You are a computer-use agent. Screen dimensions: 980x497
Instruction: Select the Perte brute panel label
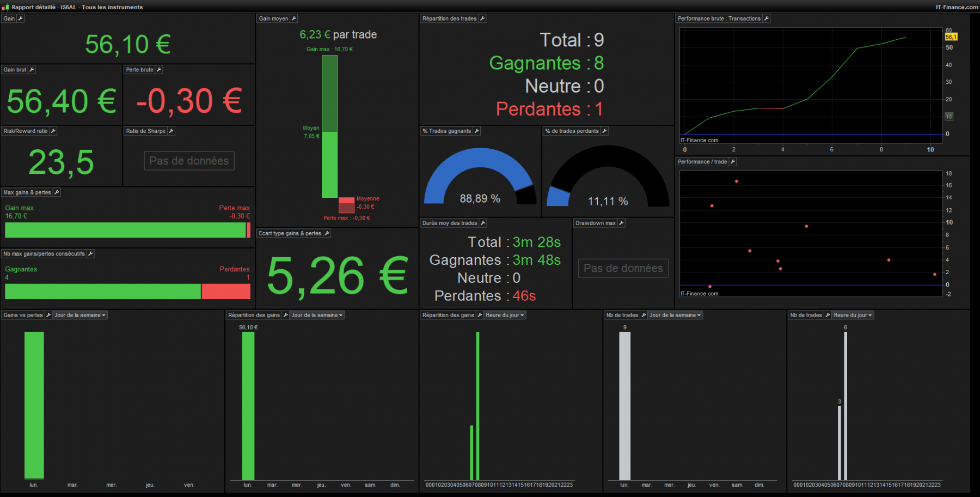[x=139, y=70]
